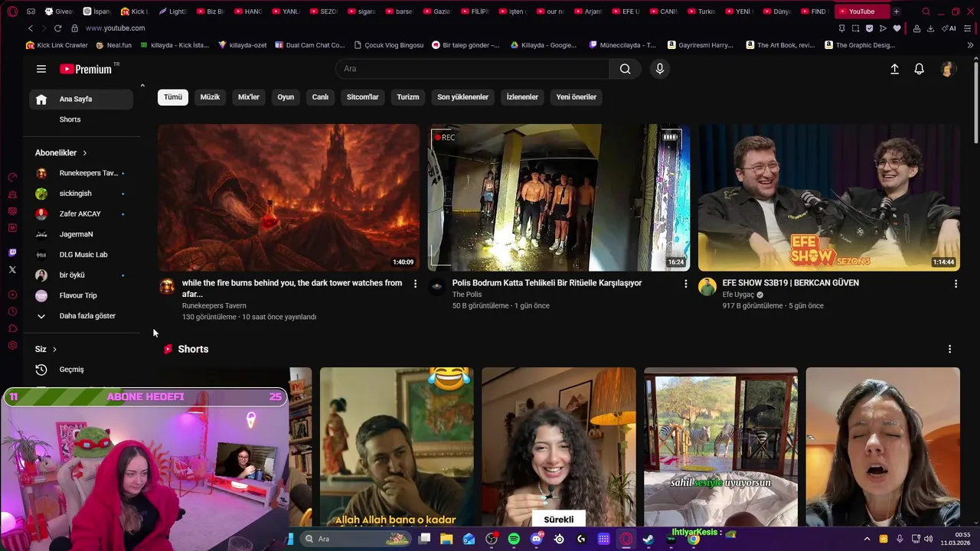Viewport: 980px width, 551px height.
Task: Open The Polis channel name link
Action: pos(467,295)
